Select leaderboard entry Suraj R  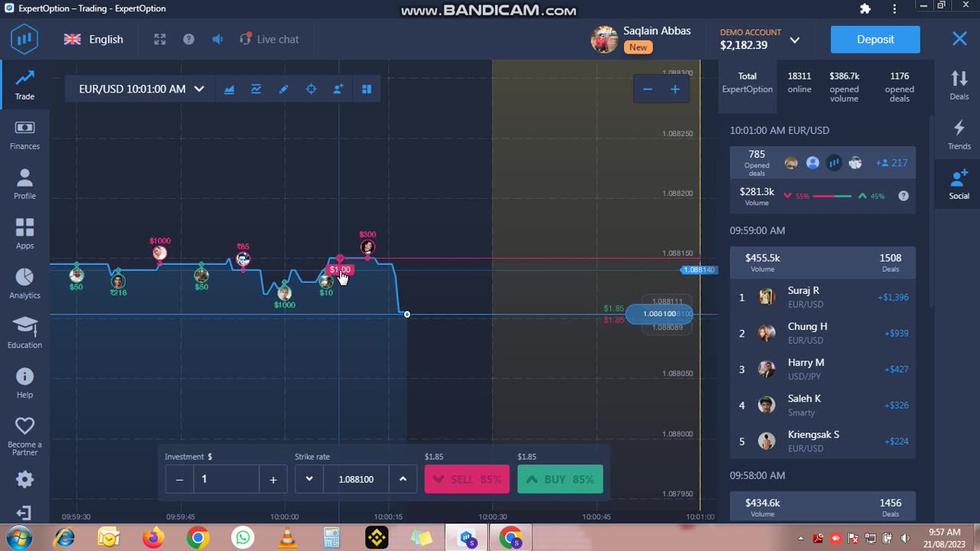pos(822,297)
